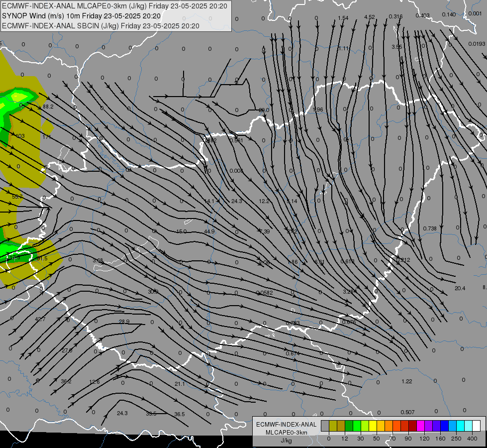Click the legend label ECMWF-INDEX-ANAL
This screenshot has width=487, height=448.
point(287,425)
